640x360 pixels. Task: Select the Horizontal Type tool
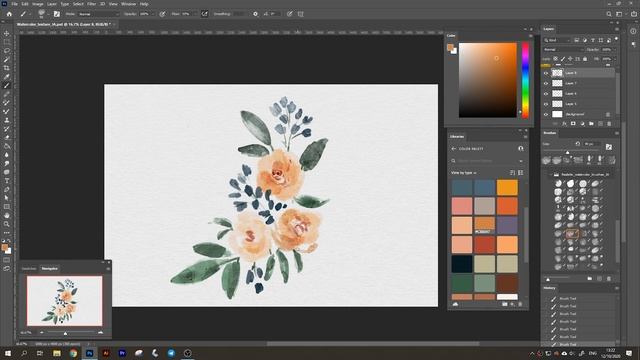coord(7,181)
